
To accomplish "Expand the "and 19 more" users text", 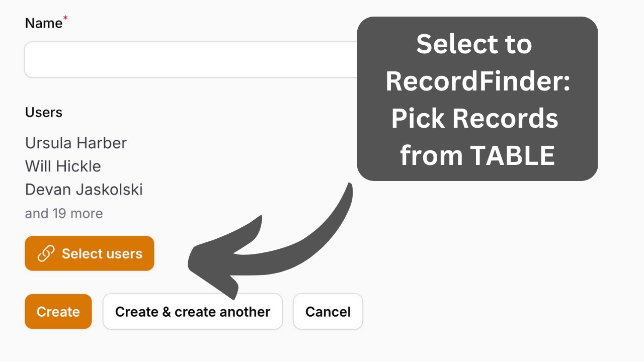I will 64,214.
